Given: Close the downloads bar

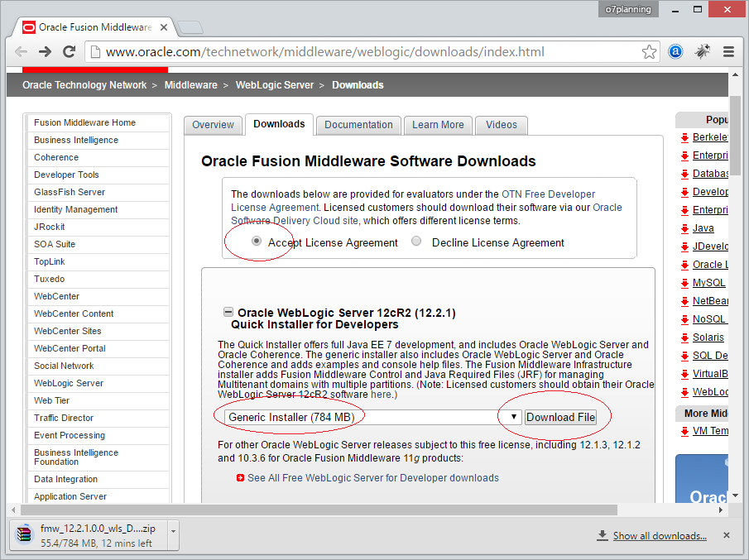Looking at the screenshot, I should [727, 535].
